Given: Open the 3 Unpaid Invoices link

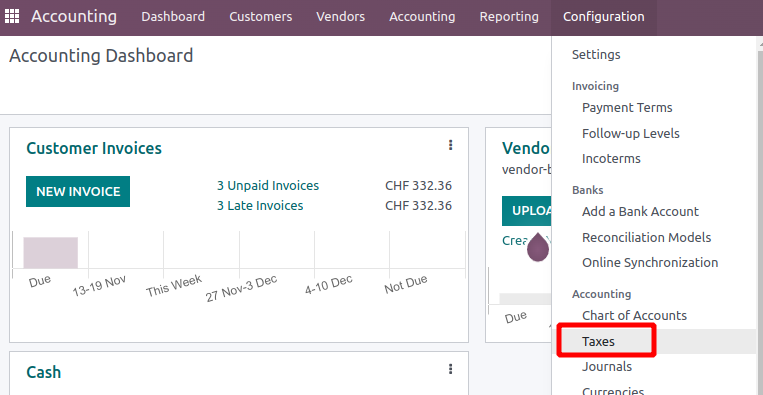Looking at the screenshot, I should tap(268, 186).
